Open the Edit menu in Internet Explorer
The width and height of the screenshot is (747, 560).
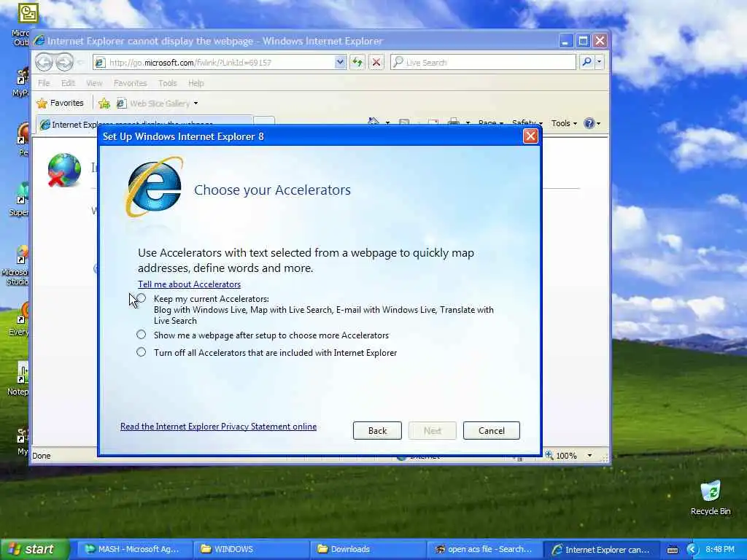click(x=68, y=83)
